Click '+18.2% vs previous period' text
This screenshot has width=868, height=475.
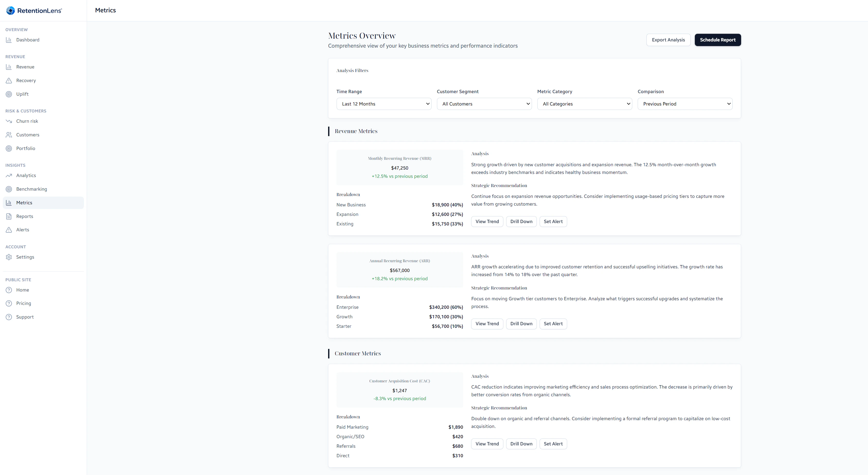pyautogui.click(x=400, y=279)
